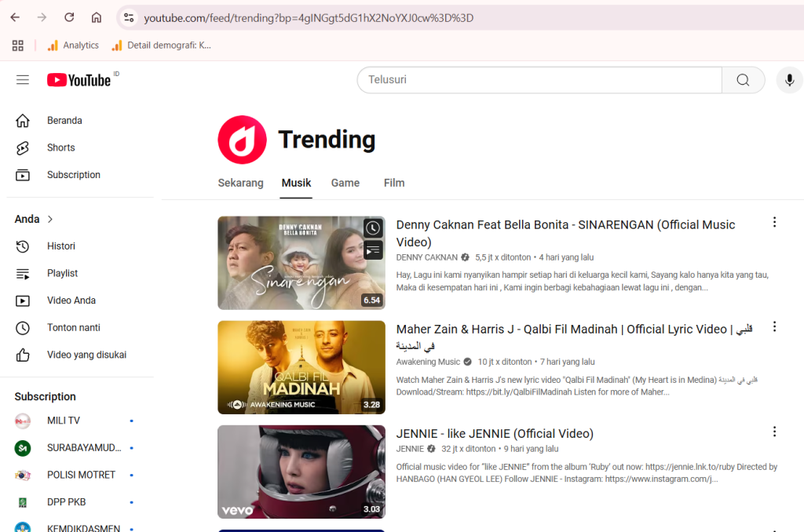The height and width of the screenshot is (532, 804).
Task: Open DPP PKB channel avatar
Action: [x=23, y=502]
